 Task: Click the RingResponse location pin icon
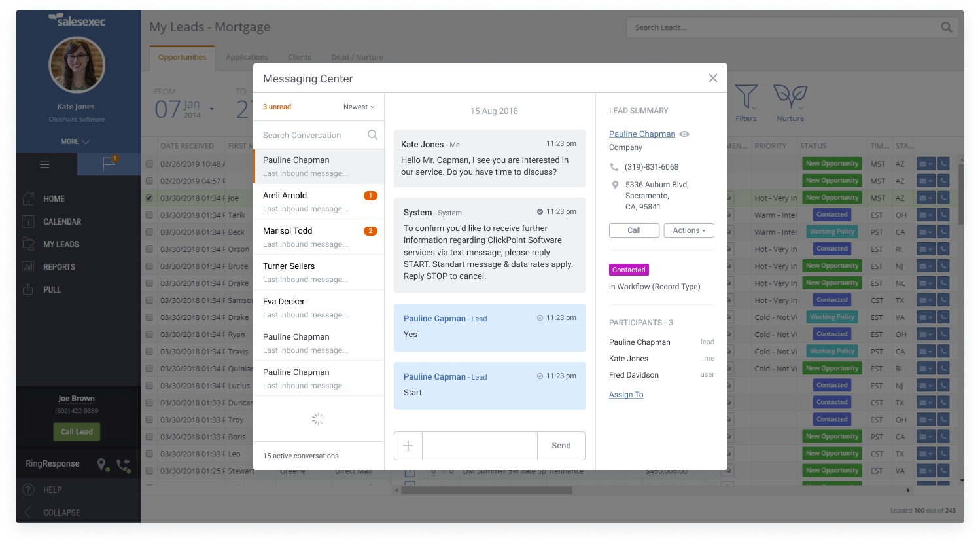102,464
